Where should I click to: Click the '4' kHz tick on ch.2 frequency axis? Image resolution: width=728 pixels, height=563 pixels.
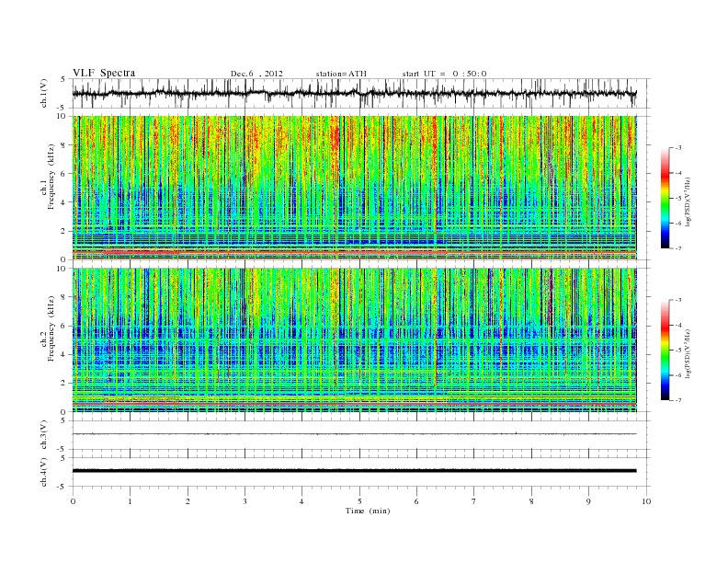(63, 354)
